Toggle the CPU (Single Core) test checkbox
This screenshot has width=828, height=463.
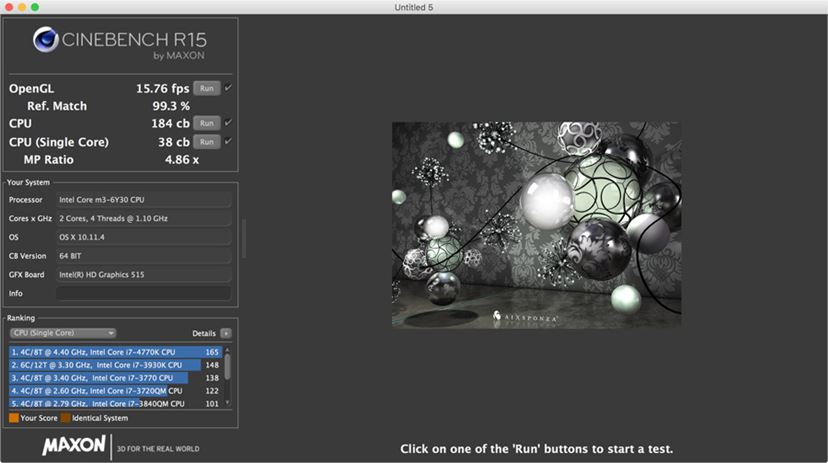228,141
